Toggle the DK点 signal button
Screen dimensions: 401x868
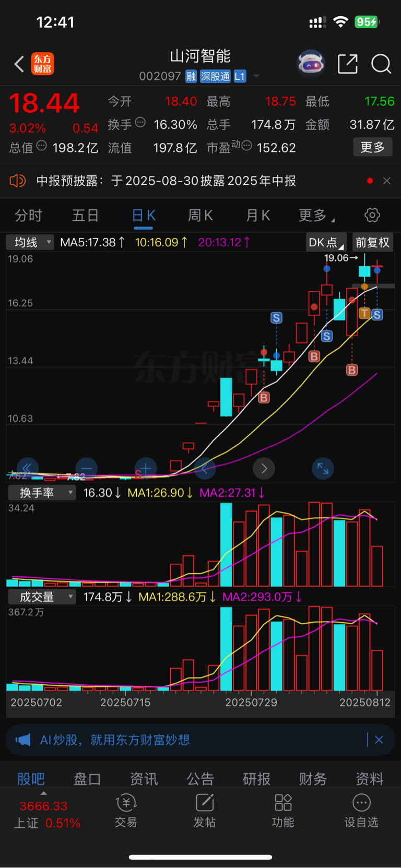(x=326, y=242)
